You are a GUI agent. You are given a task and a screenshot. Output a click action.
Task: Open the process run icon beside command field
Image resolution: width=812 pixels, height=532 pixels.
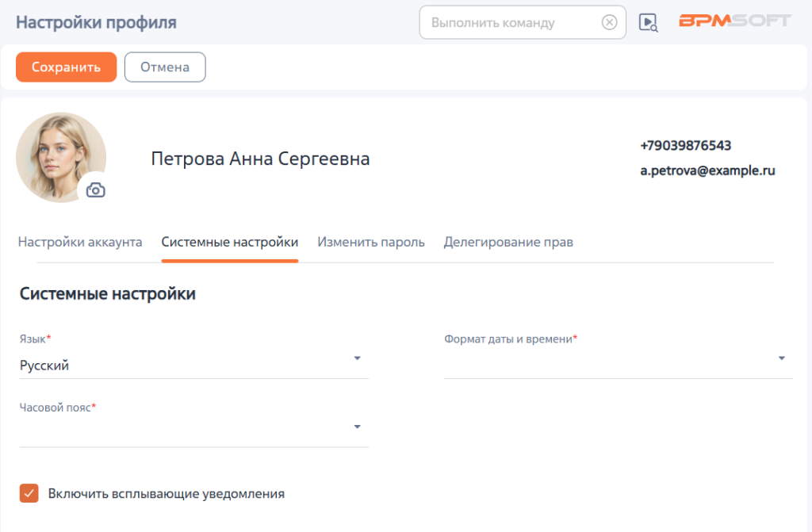pyautogui.click(x=648, y=23)
